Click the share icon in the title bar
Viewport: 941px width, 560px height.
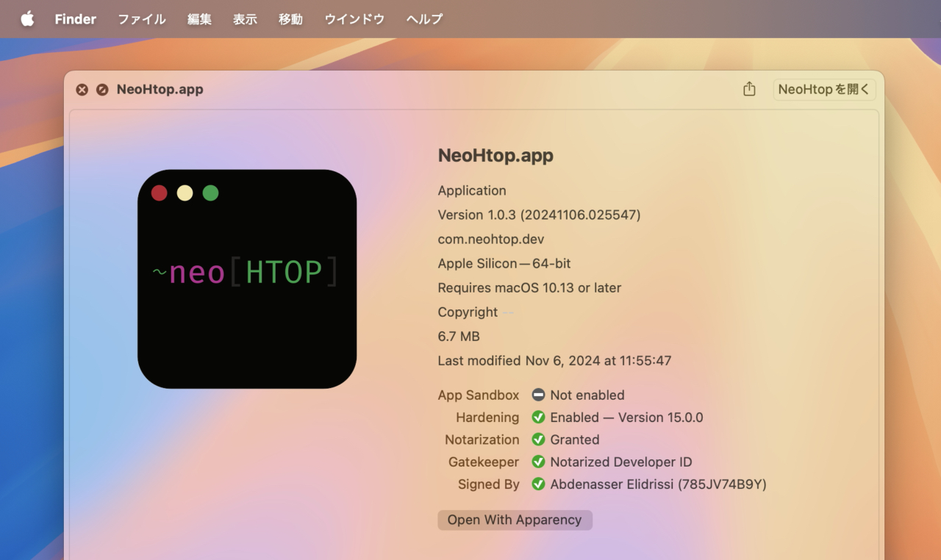(749, 89)
